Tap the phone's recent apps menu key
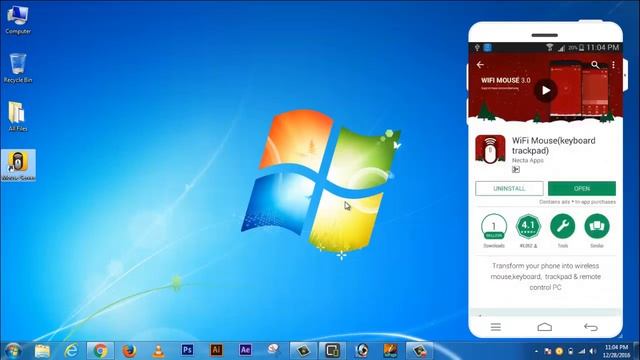The width and height of the screenshot is (640, 360). [496, 327]
